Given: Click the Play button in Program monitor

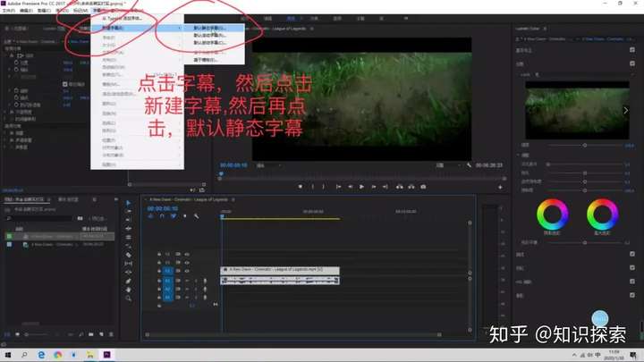Looking at the screenshot, I should point(361,187).
